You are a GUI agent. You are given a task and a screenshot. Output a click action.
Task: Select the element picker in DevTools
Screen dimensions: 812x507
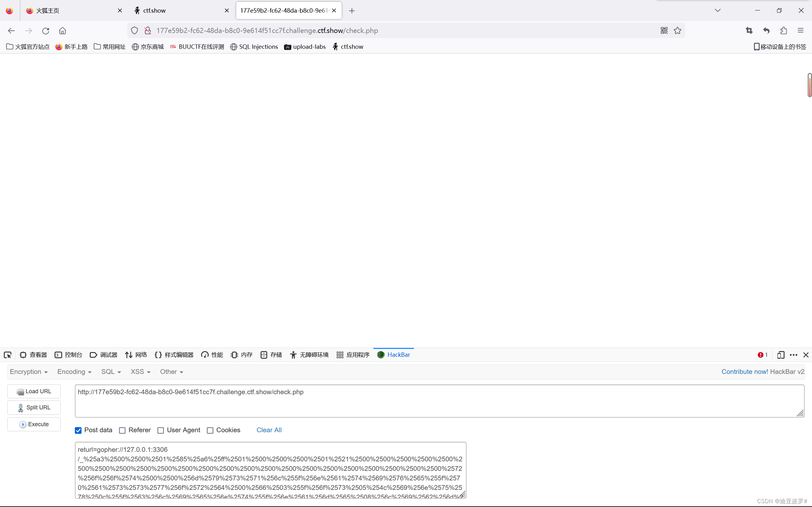pos(7,355)
